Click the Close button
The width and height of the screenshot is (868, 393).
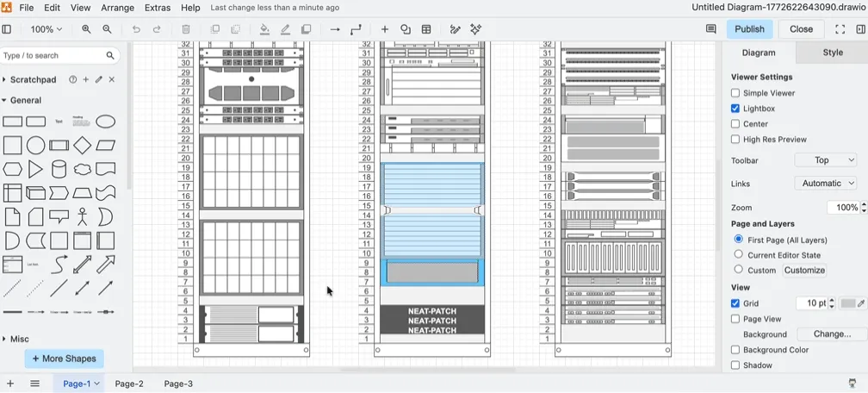click(801, 29)
